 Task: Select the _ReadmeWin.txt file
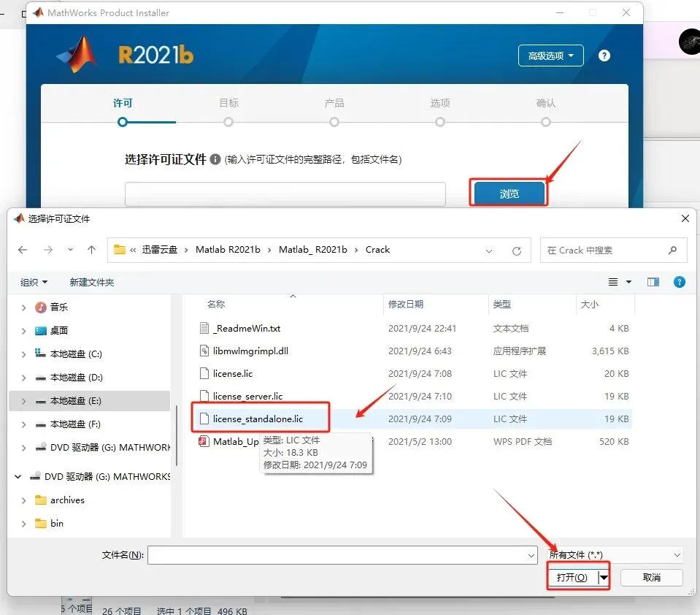247,328
